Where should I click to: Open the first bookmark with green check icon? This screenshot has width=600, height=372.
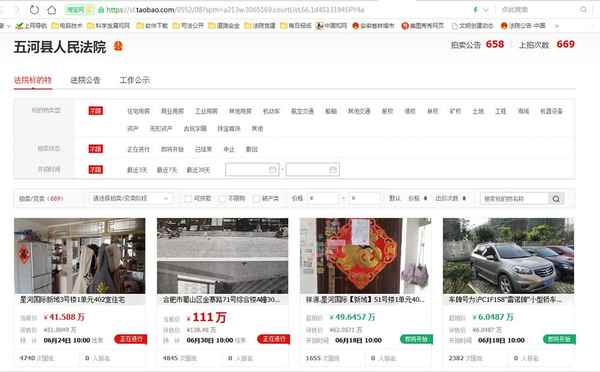[31, 26]
